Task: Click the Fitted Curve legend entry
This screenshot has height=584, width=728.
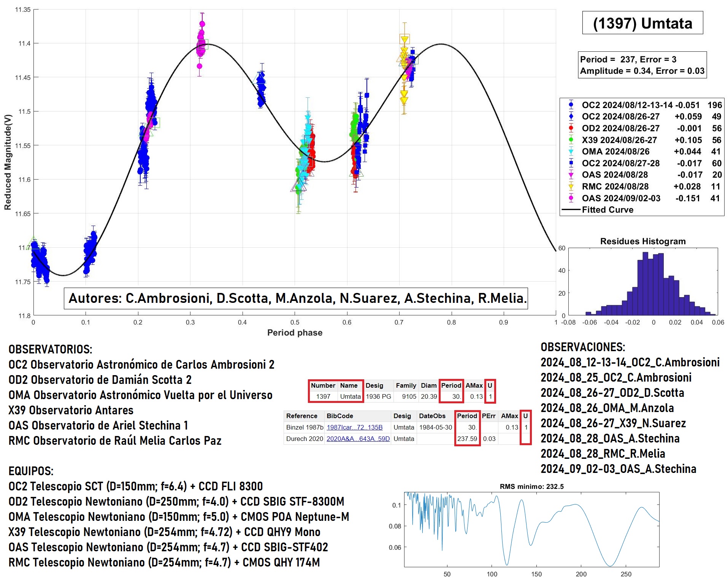Action: point(598,210)
